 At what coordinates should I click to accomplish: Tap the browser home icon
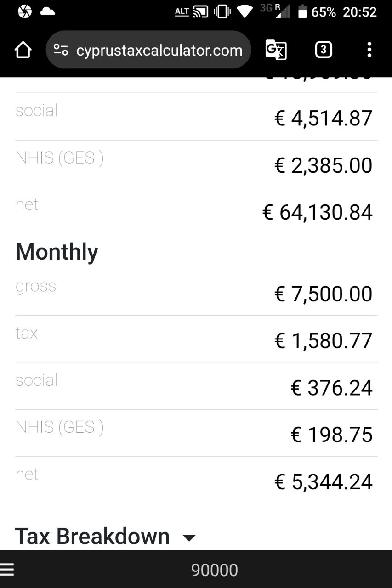(23, 50)
